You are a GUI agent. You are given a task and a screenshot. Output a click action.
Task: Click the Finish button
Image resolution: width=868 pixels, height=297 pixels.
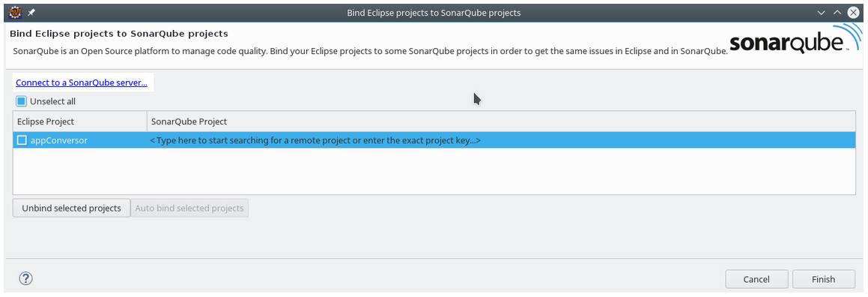click(x=823, y=279)
